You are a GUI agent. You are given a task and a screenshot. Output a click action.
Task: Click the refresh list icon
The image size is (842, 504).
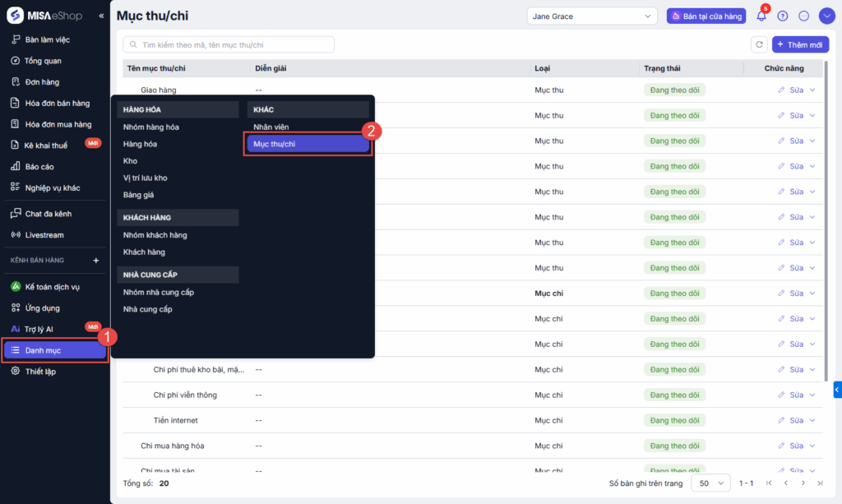tap(759, 44)
